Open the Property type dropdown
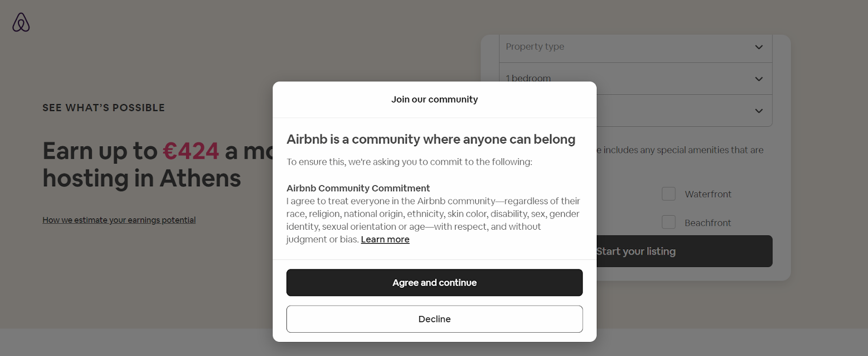Image resolution: width=868 pixels, height=356 pixels. (x=635, y=47)
